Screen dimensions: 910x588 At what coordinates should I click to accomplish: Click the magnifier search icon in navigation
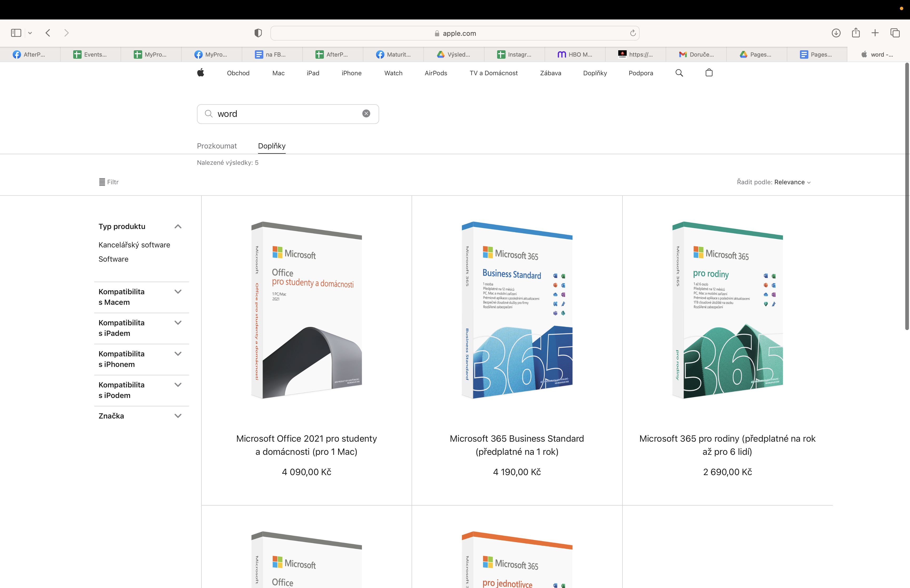(x=679, y=73)
